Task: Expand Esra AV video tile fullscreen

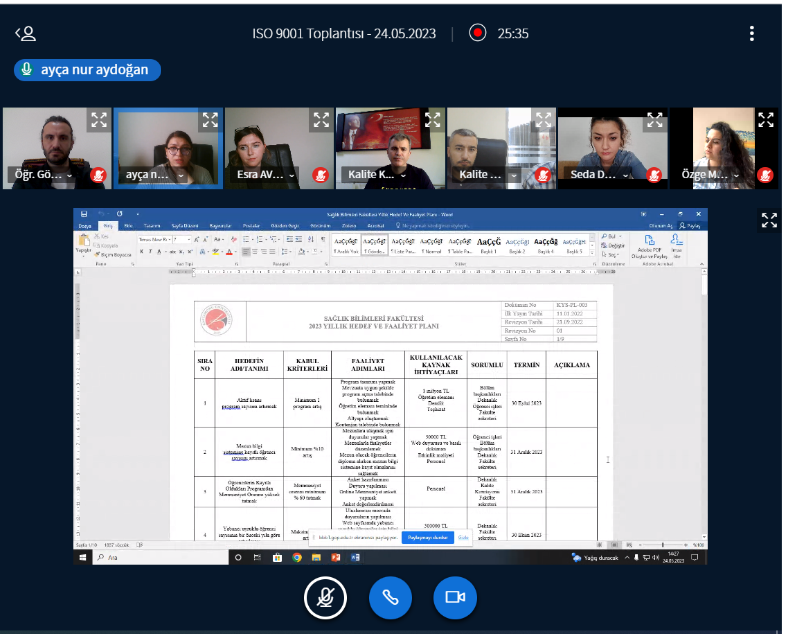Action: 321,120
